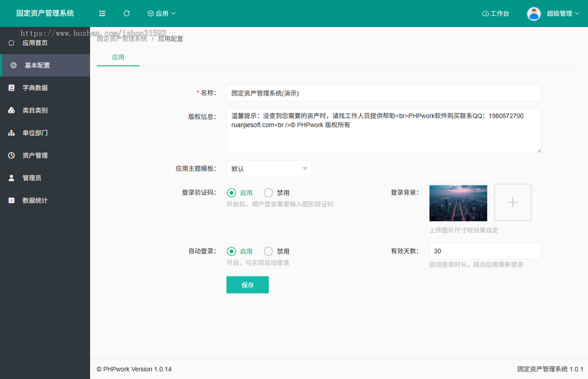Expand the 应用 dropdown in the top bar
Viewport: 588px width, 379px height.
(x=162, y=13)
